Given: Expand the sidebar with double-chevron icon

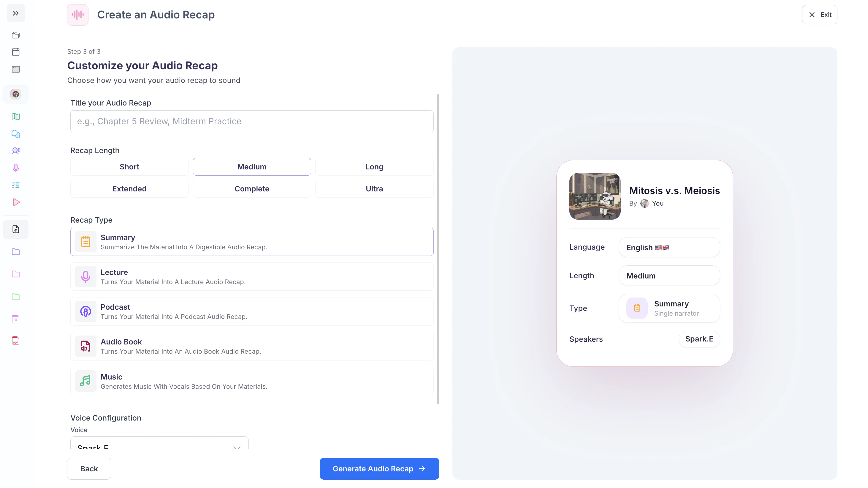Looking at the screenshot, I should (x=15, y=13).
